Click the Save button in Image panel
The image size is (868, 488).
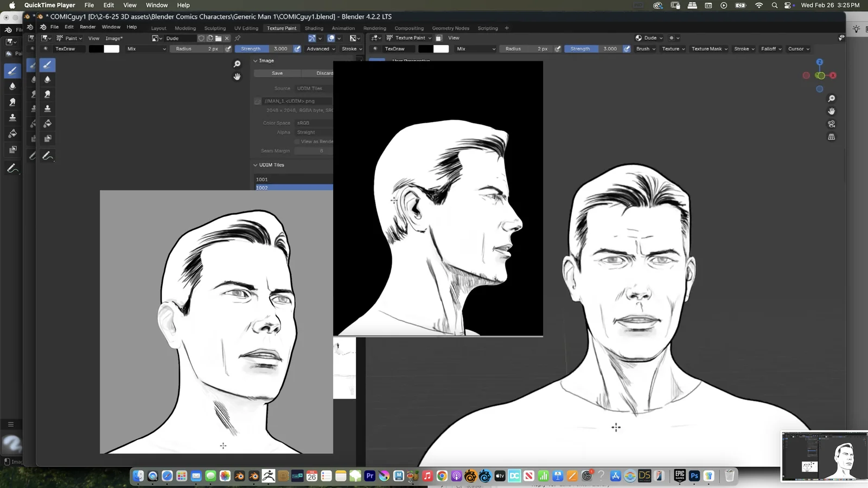[277, 73]
